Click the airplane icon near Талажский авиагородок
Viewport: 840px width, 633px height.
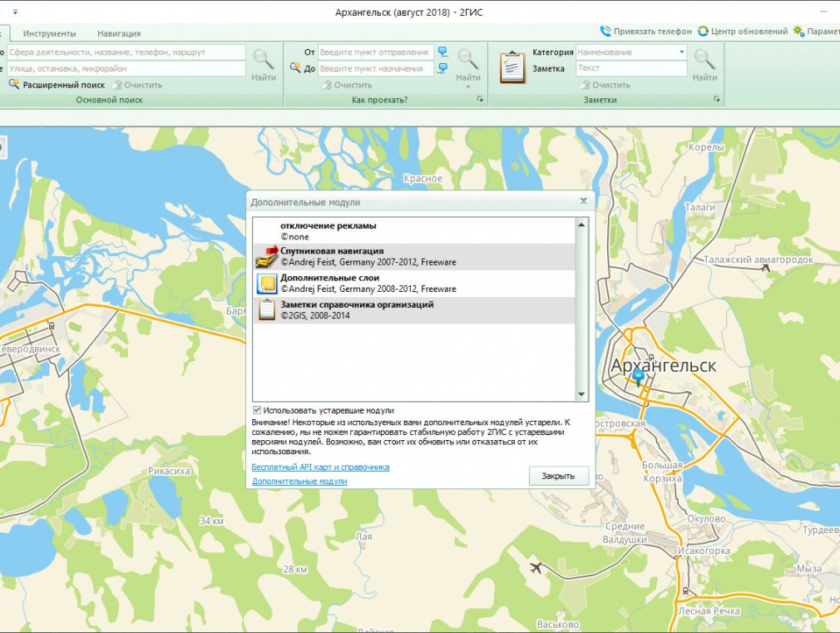pos(766,266)
